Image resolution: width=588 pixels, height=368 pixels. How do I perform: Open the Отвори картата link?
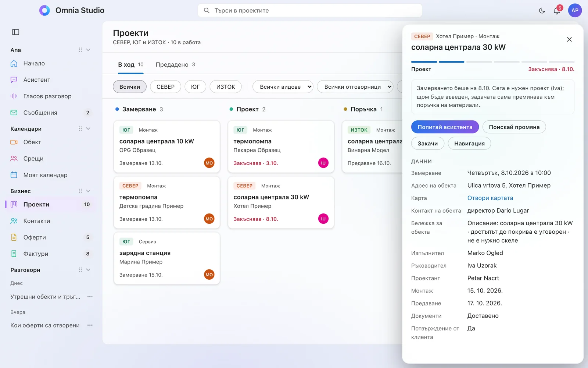click(x=490, y=198)
